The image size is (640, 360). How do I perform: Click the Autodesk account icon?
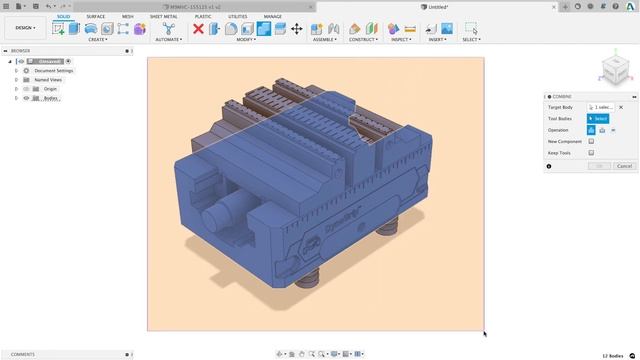pos(631,7)
